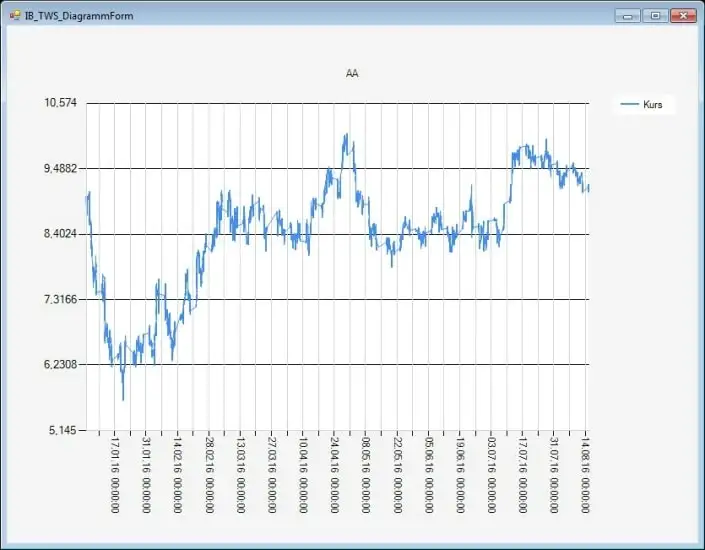Click the 10.04.16 00:00:00 date label
The image size is (705, 550).
tap(303, 475)
